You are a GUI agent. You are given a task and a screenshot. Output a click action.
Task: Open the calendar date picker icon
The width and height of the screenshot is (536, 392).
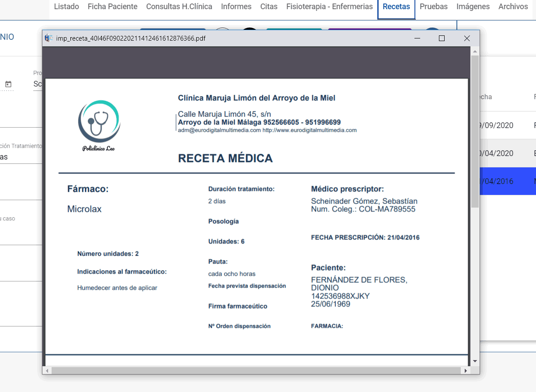click(x=8, y=84)
